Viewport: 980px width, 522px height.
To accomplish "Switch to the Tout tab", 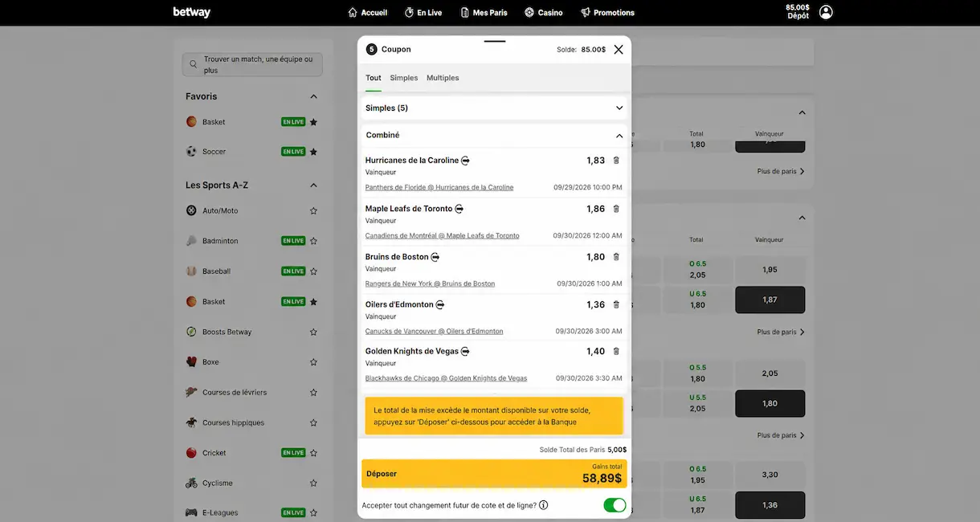I will (x=374, y=78).
